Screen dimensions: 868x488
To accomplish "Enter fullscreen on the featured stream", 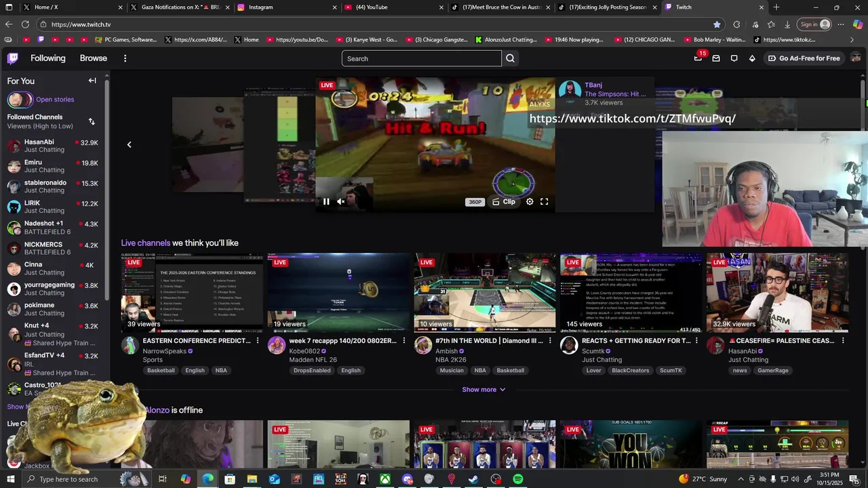I will click(x=544, y=201).
